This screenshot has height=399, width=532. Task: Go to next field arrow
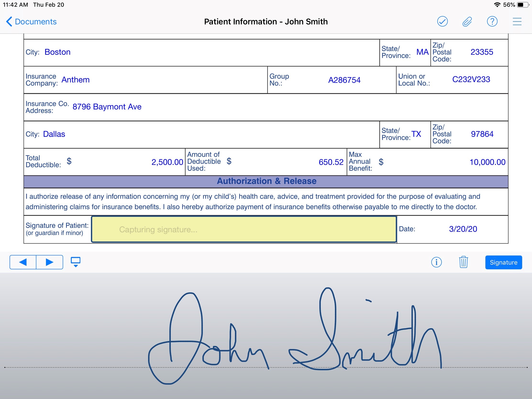[x=50, y=262]
